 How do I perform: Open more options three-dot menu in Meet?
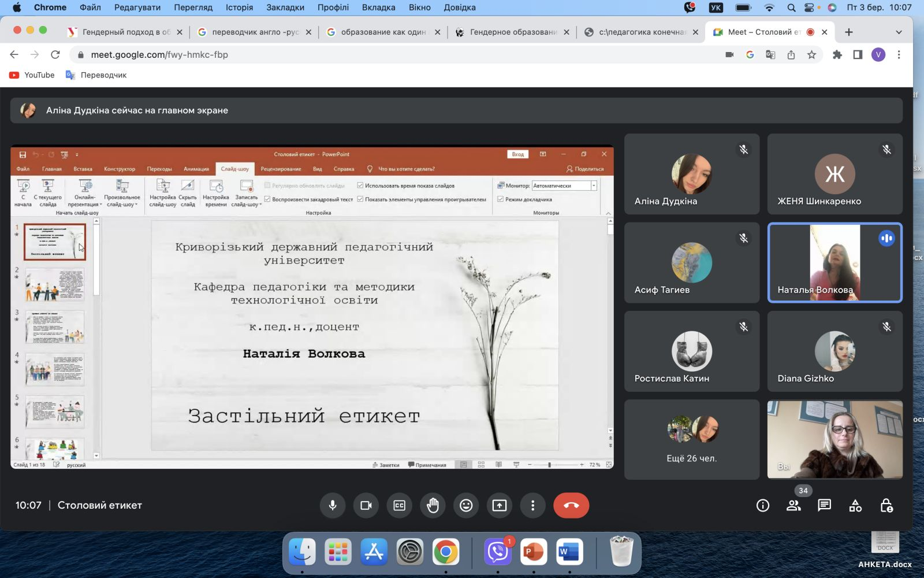532,505
